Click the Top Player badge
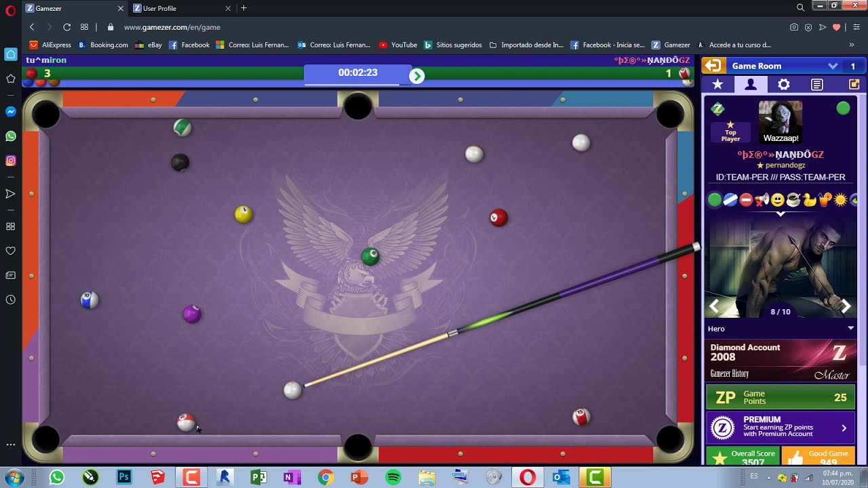The width and height of the screenshot is (868, 488). click(x=730, y=132)
